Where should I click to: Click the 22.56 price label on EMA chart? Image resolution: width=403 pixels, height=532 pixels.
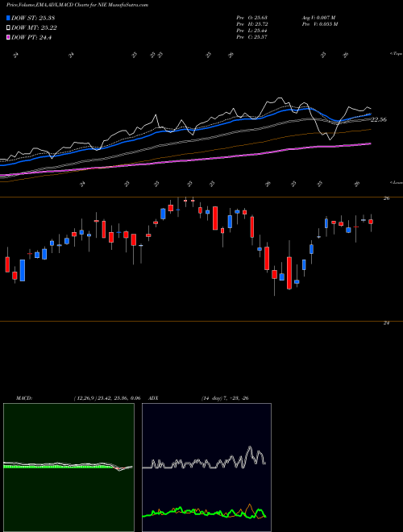[x=379, y=119]
